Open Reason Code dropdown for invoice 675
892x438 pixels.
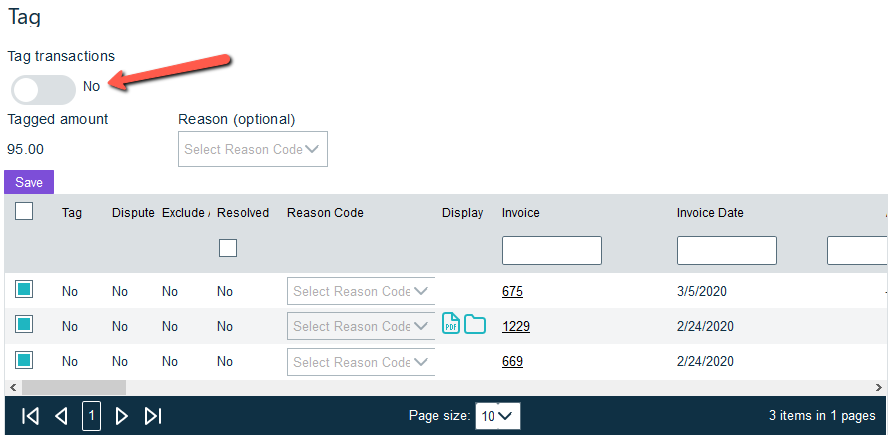tap(361, 291)
